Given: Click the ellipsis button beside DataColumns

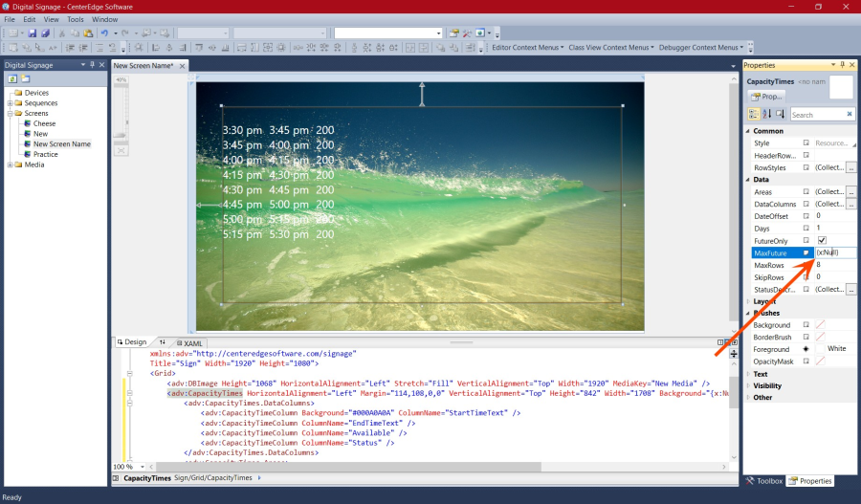Looking at the screenshot, I should click(x=850, y=204).
